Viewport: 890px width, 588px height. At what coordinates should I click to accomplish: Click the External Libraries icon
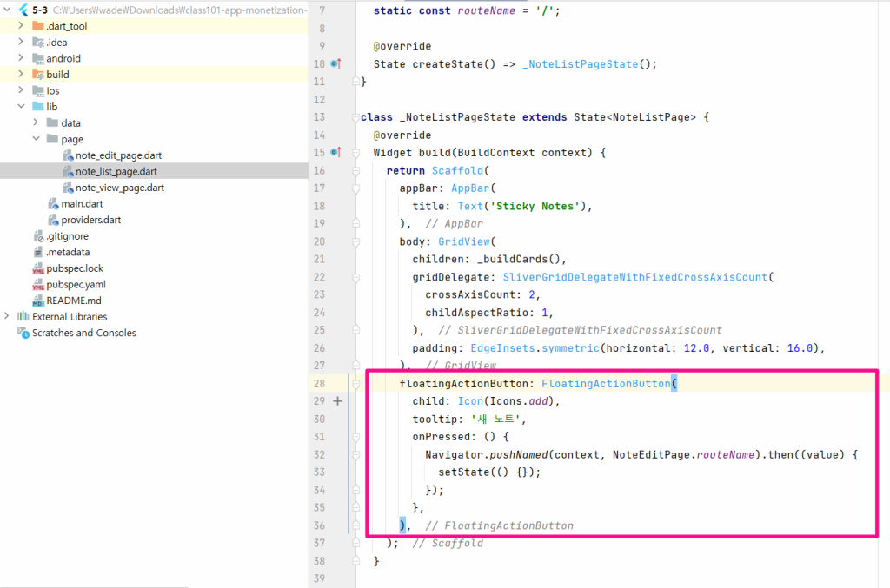[22, 317]
